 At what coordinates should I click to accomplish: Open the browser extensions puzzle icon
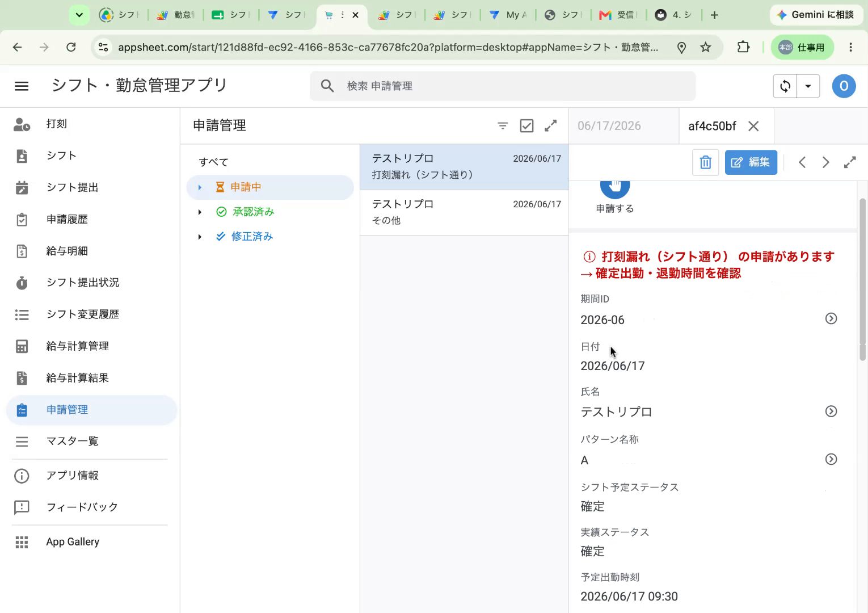[x=743, y=47]
